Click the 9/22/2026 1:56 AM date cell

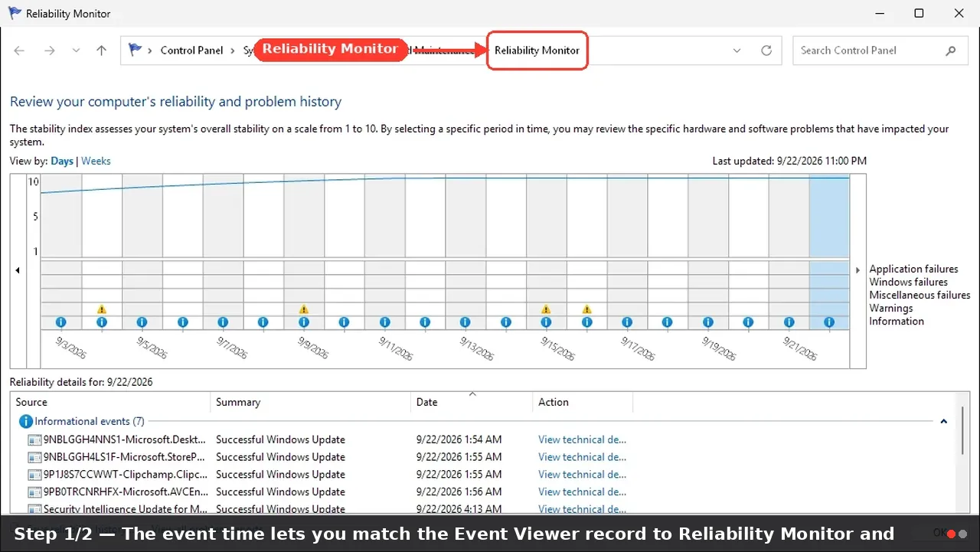(459, 492)
